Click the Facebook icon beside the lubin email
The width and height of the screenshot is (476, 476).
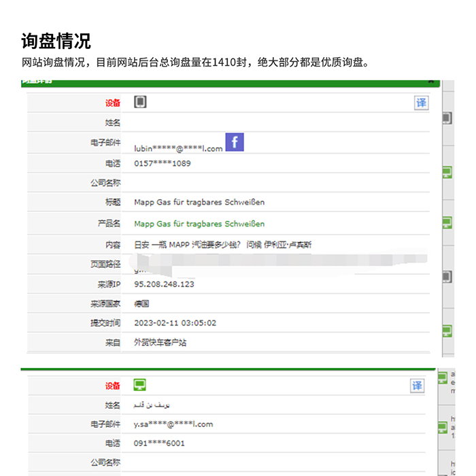tap(234, 142)
